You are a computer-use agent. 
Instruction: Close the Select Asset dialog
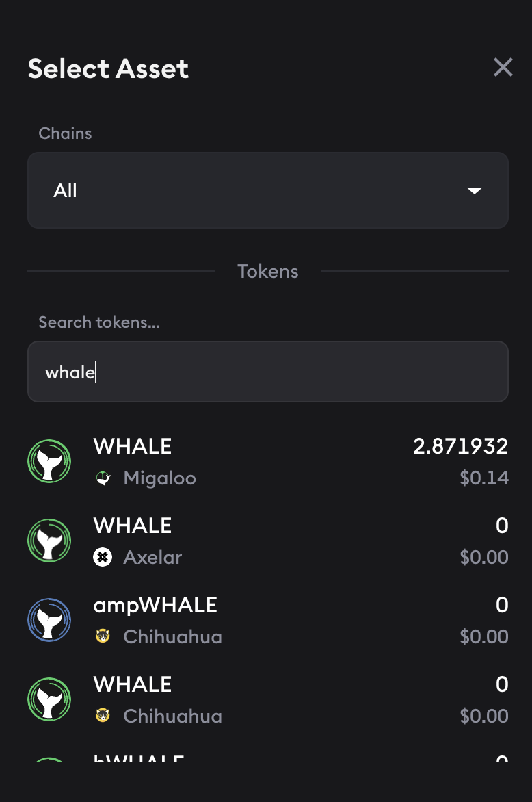[x=503, y=67]
